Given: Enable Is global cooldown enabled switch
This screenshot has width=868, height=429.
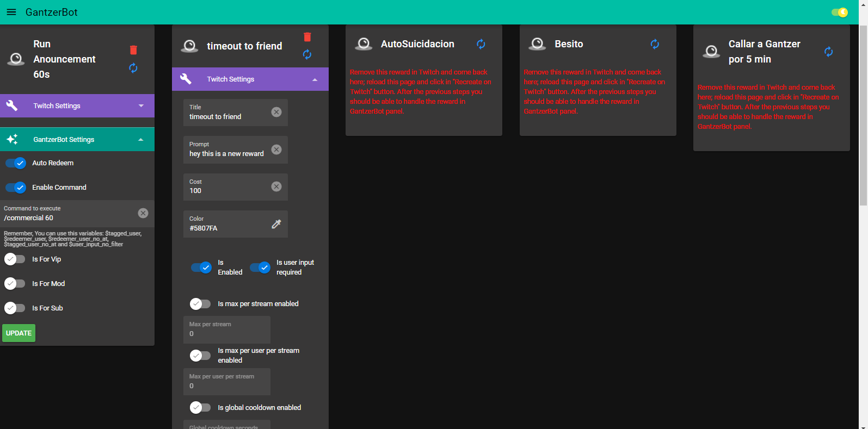Looking at the screenshot, I should pyautogui.click(x=200, y=407).
